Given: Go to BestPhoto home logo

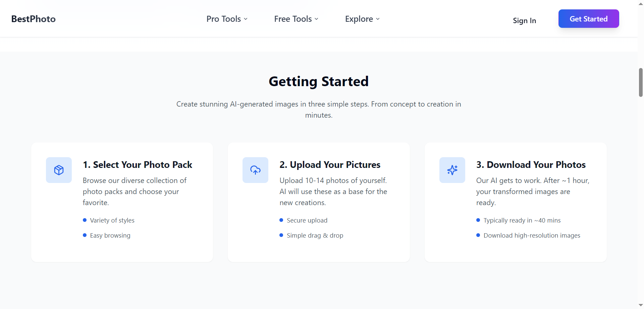Looking at the screenshot, I should 34,19.
